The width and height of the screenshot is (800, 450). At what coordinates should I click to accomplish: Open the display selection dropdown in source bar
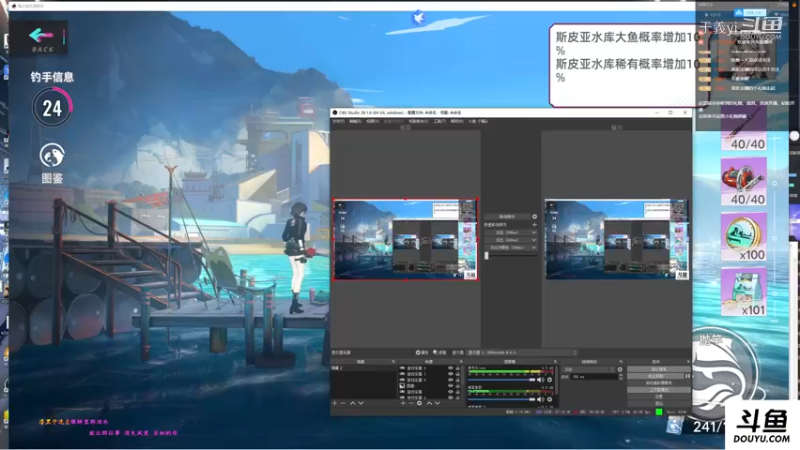point(522,352)
